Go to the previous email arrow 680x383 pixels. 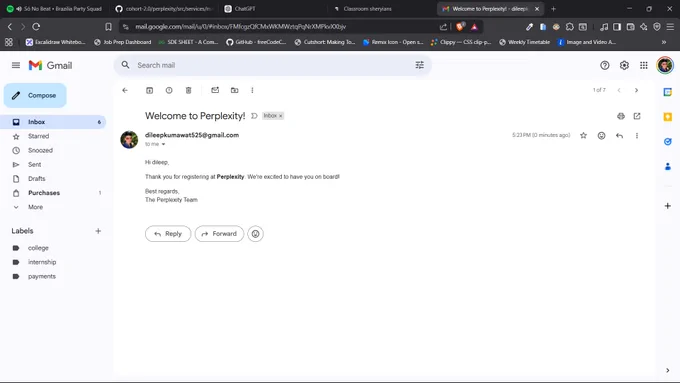coord(619,90)
